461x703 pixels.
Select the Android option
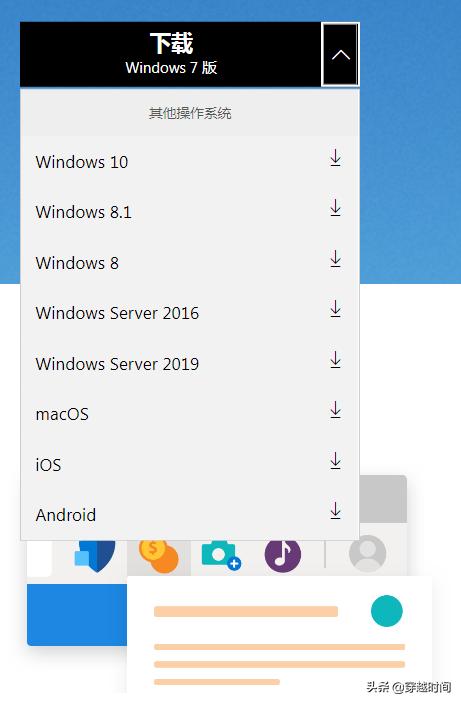coord(190,515)
